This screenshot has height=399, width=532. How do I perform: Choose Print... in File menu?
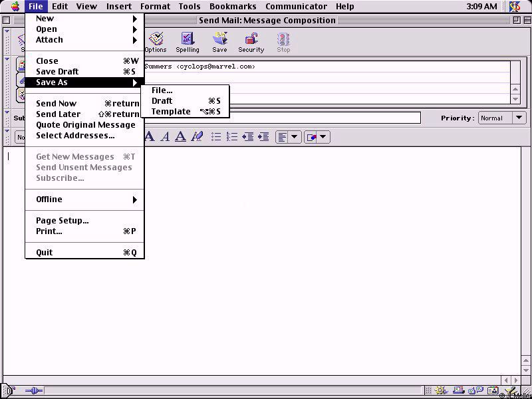click(85, 231)
